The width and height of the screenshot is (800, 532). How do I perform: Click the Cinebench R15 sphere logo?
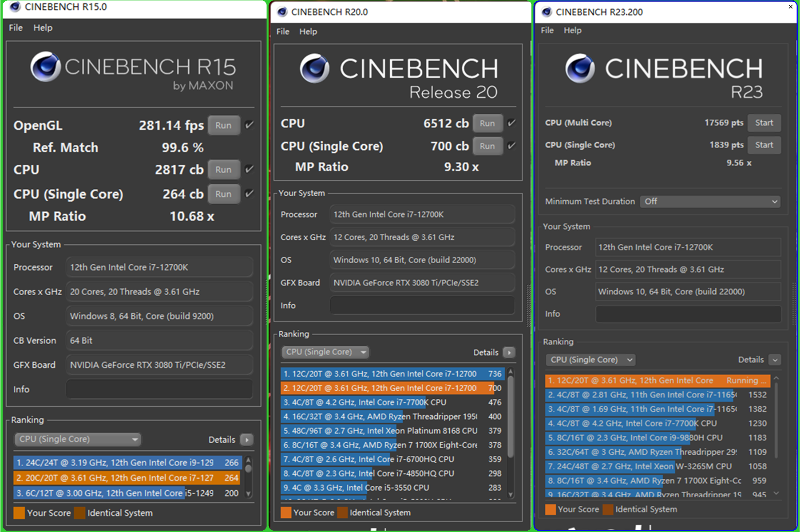(x=45, y=67)
